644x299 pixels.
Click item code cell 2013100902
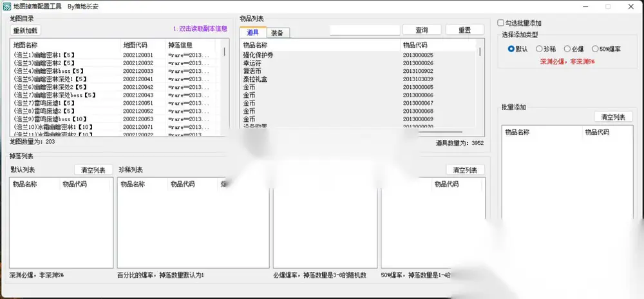pyautogui.click(x=418, y=71)
